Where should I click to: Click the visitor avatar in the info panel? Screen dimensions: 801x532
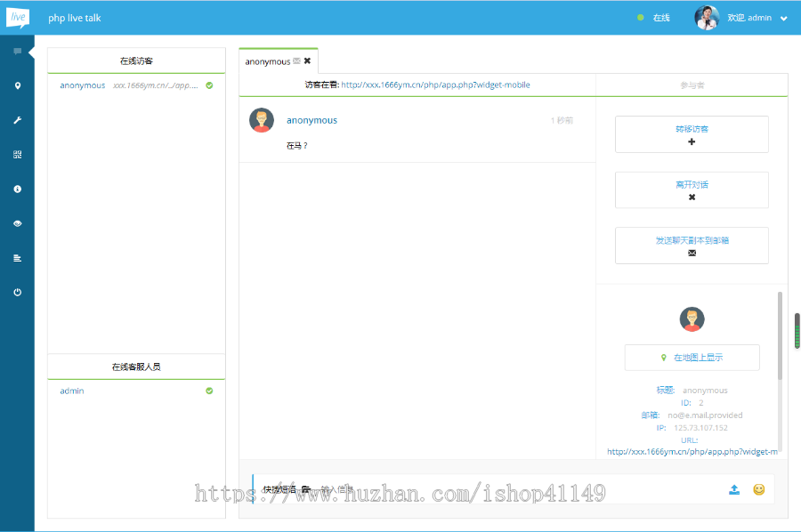(692, 319)
